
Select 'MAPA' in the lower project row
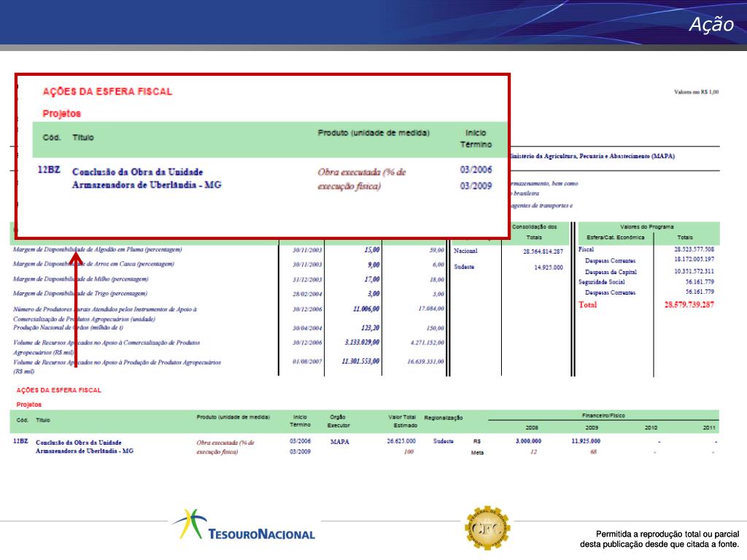pos(340,442)
